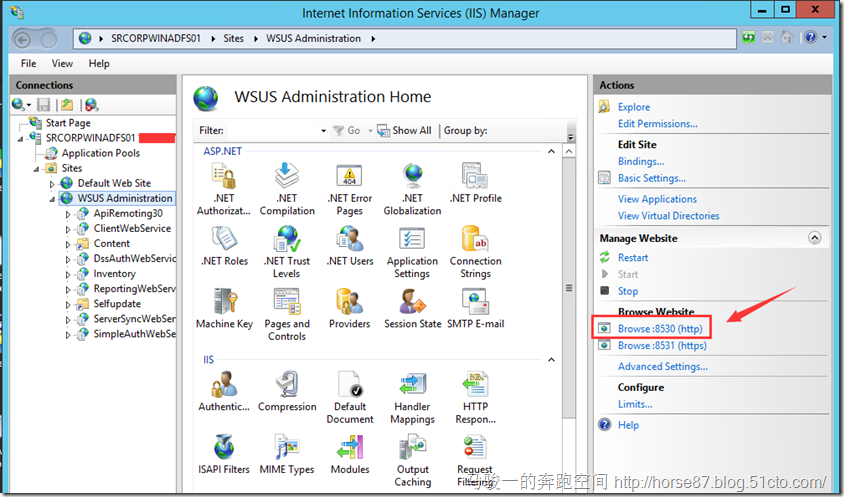Open .NET Trust Levels feature

point(287,252)
